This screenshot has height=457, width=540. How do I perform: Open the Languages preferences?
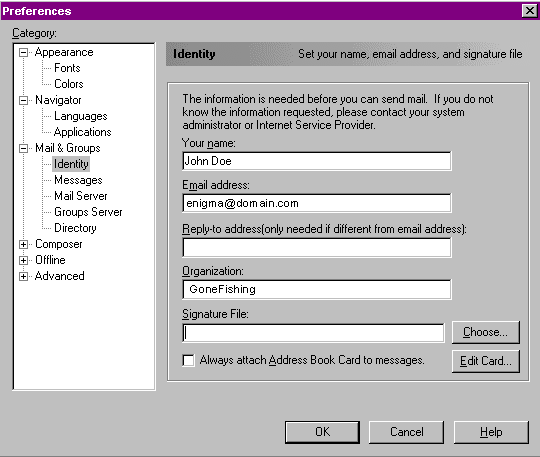click(81, 116)
